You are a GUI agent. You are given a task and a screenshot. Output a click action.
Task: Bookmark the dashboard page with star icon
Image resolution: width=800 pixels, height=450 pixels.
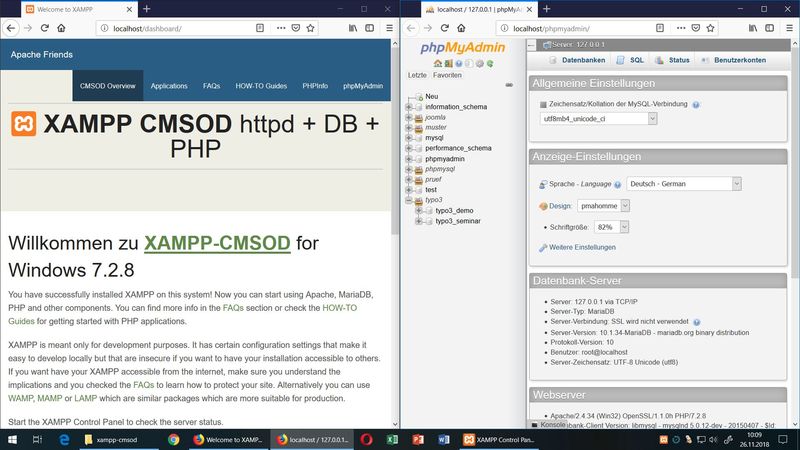pyautogui.click(x=310, y=28)
